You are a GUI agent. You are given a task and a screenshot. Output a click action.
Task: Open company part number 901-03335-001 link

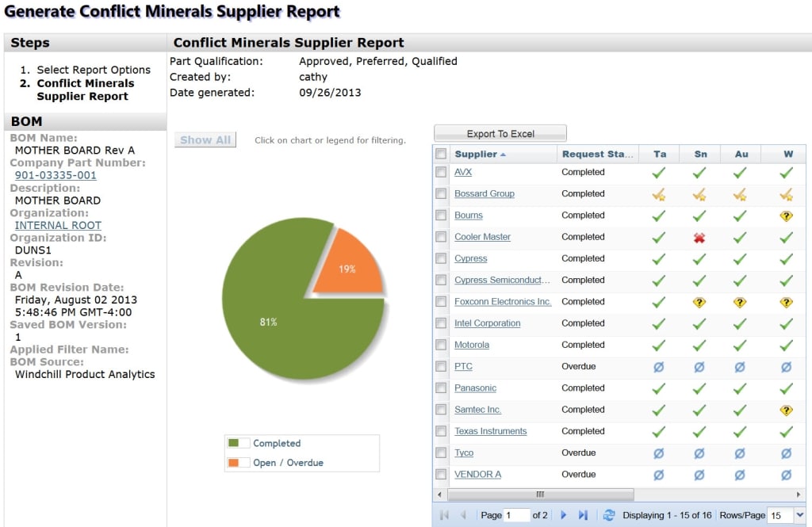coord(56,175)
